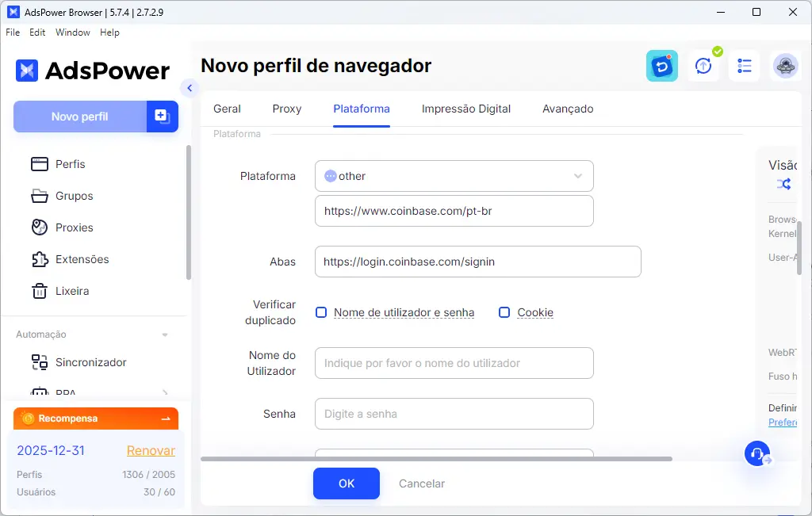Switch to the Proxy tab
Screen dimensions: 812x516
[x=287, y=109]
